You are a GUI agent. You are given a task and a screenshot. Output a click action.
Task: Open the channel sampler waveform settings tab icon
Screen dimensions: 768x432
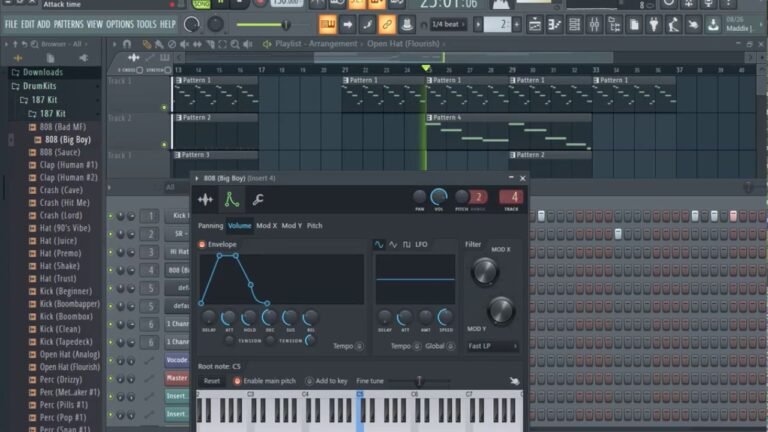click(205, 199)
